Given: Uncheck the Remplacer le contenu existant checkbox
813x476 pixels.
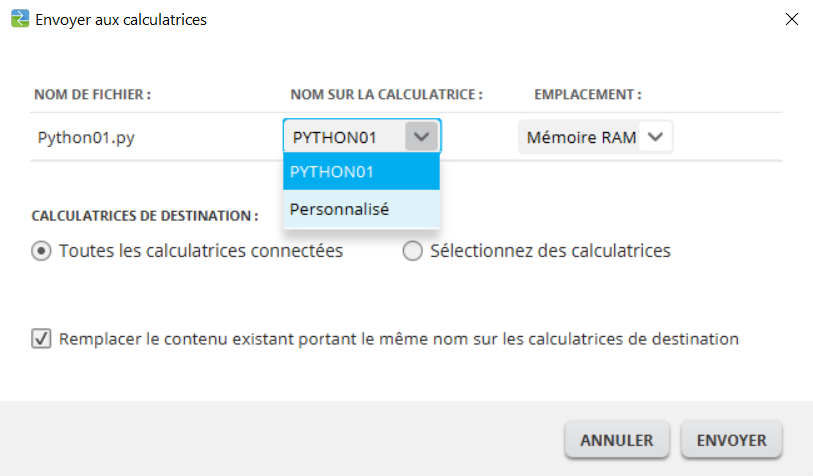Looking at the screenshot, I should click(42, 339).
